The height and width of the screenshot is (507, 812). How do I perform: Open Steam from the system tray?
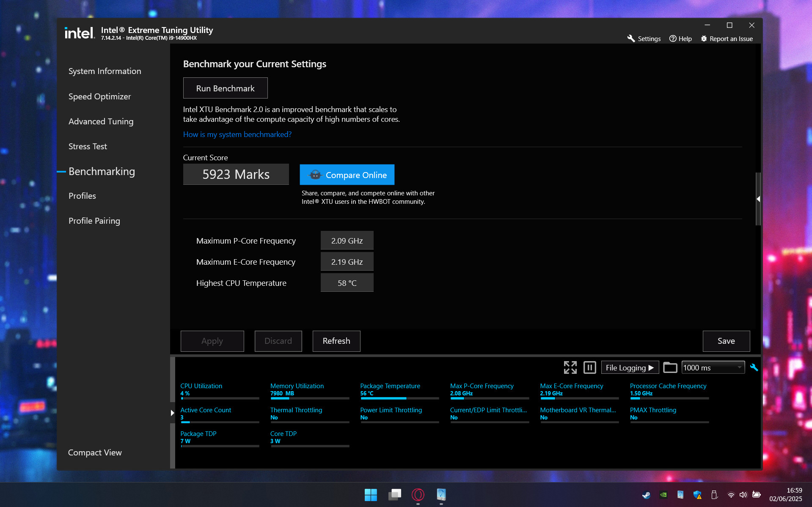(646, 495)
